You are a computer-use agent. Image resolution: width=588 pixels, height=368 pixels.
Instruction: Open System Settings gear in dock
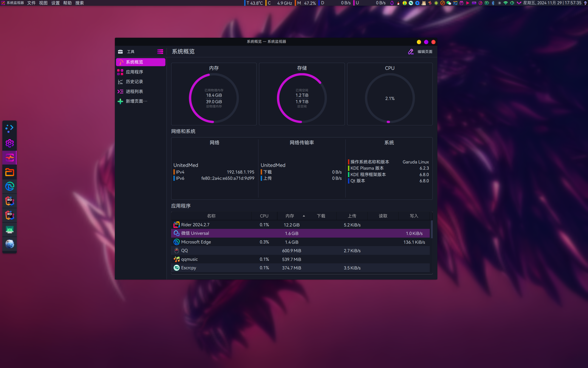(10, 143)
